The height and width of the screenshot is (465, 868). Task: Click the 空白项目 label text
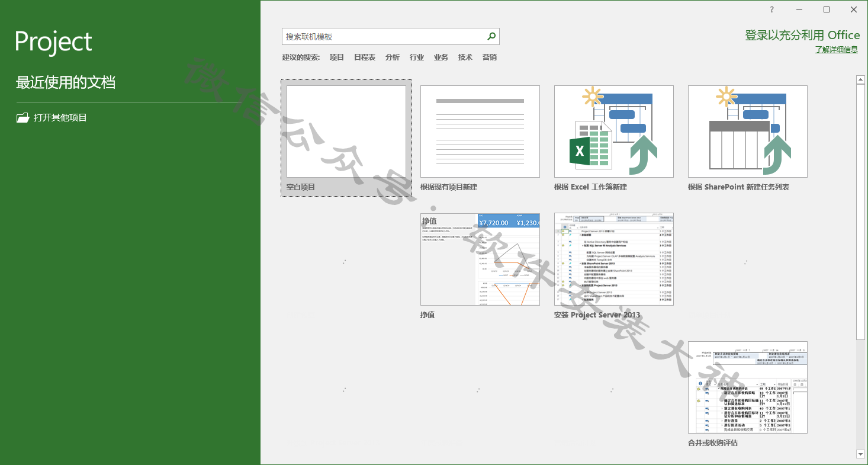click(301, 187)
